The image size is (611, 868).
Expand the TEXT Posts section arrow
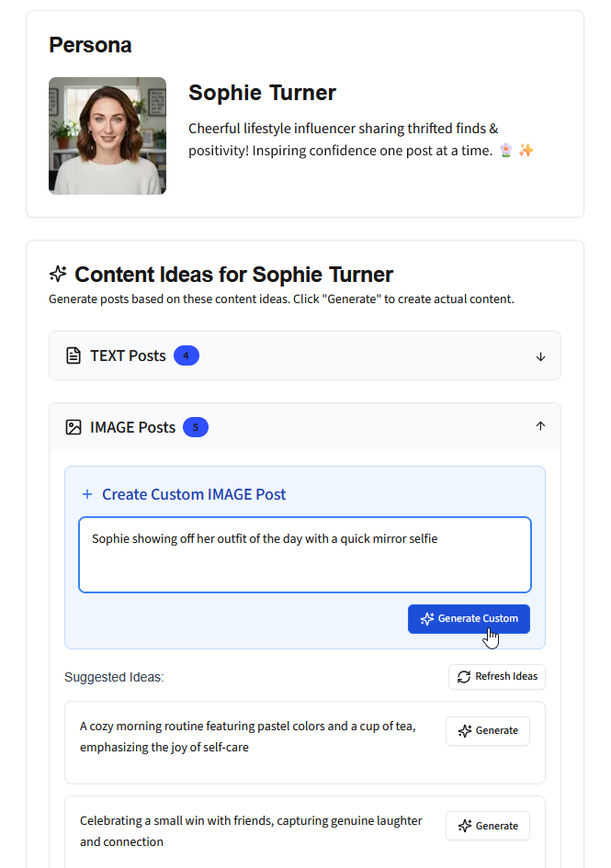click(x=540, y=356)
